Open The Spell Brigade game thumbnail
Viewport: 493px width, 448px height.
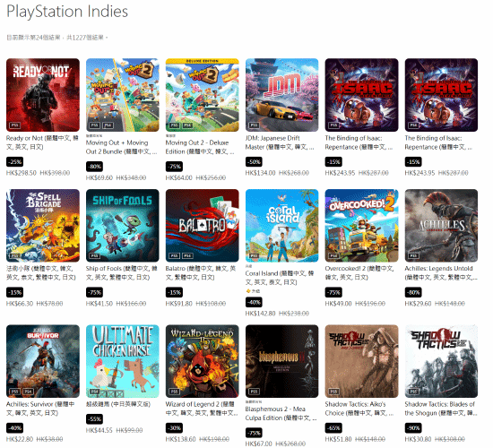click(43, 226)
